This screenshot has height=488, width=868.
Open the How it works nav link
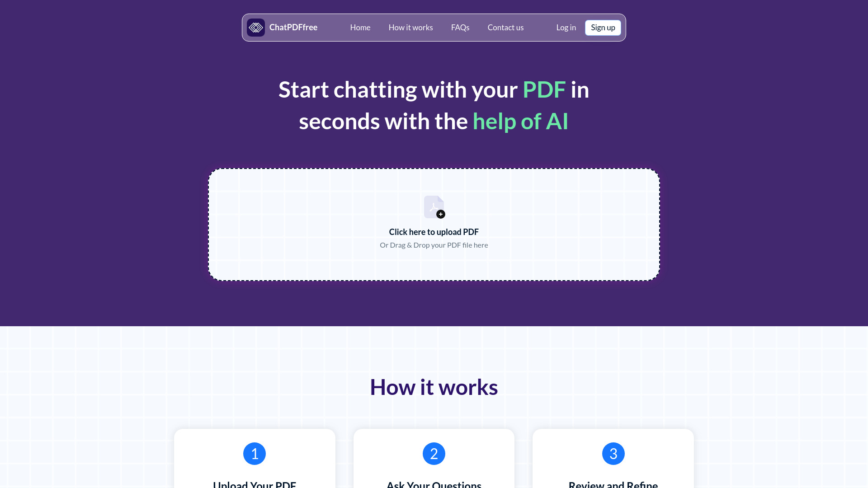(x=411, y=28)
